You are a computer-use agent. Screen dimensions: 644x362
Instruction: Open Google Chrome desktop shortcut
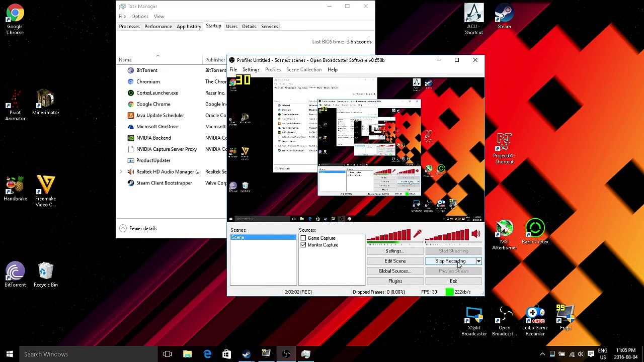15,19
